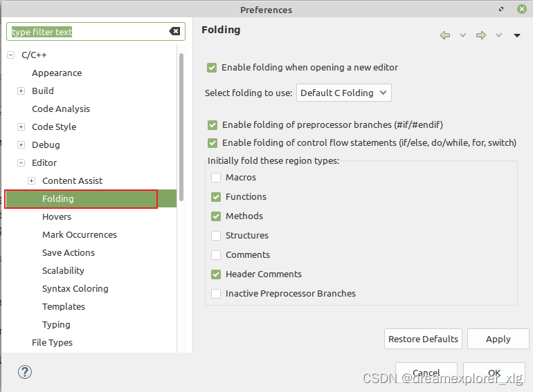Check the Macros region type checkbox

(216, 178)
